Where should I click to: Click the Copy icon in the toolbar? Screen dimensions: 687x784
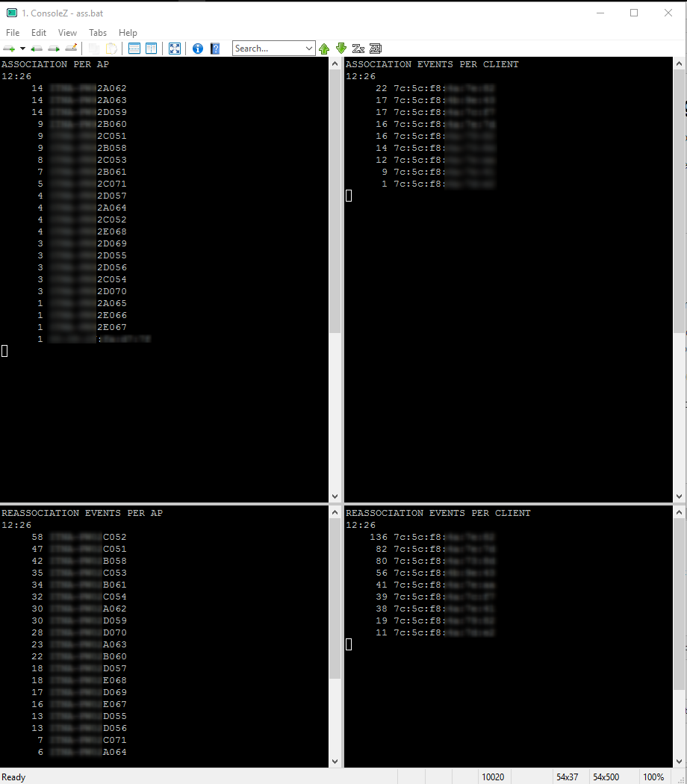click(x=93, y=49)
